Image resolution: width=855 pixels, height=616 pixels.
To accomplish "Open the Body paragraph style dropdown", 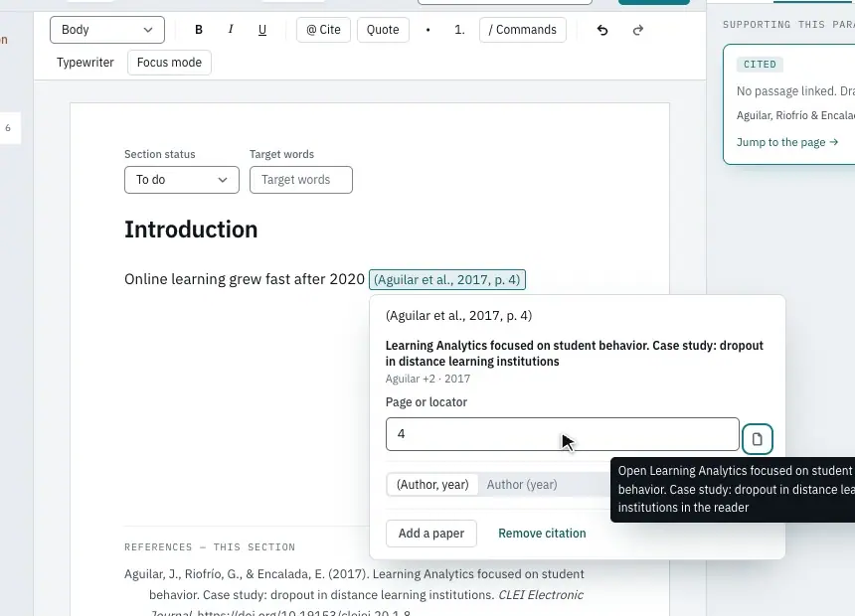I will (107, 30).
